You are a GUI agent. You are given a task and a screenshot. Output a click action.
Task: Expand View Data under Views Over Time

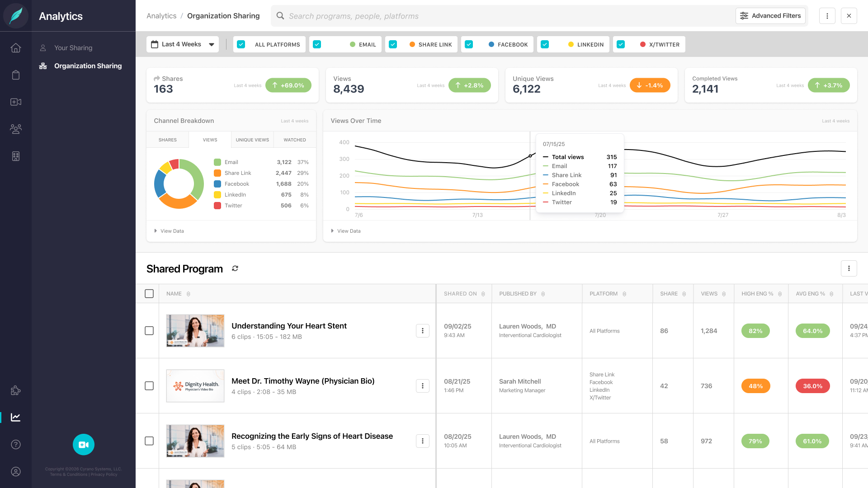[346, 231]
